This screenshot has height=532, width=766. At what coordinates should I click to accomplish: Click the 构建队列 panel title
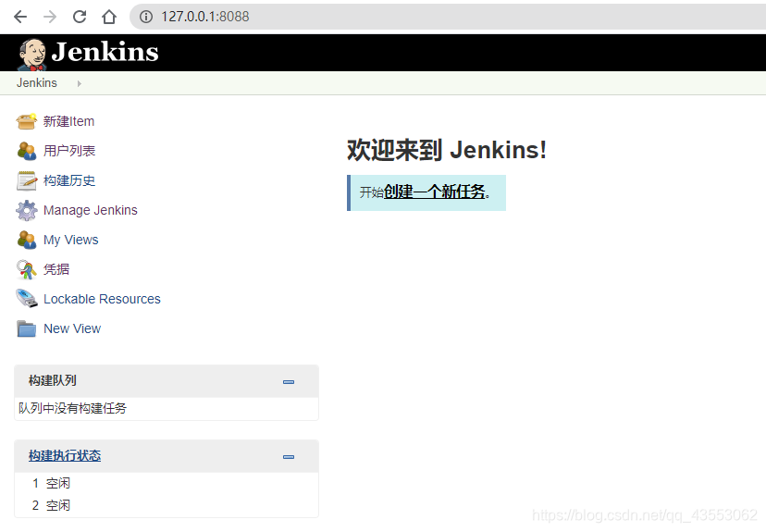pos(53,380)
